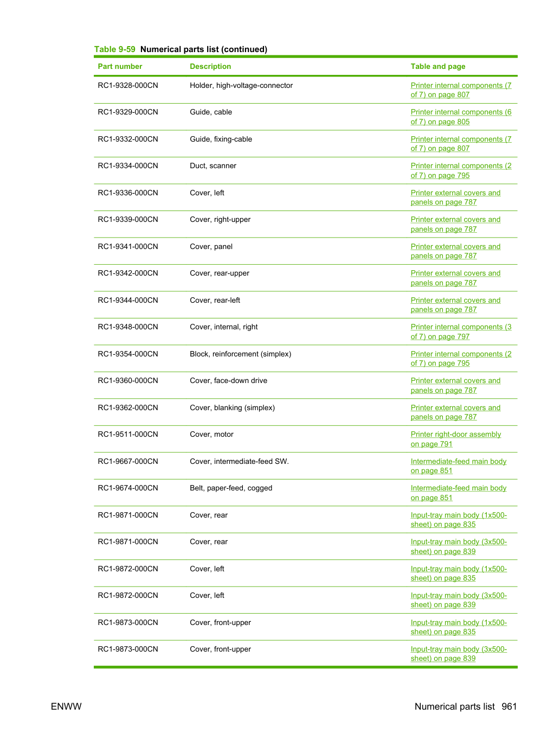Follow Guide, fixing-cable link to page 807
The width and height of the screenshot is (560, 746).
coord(461,144)
